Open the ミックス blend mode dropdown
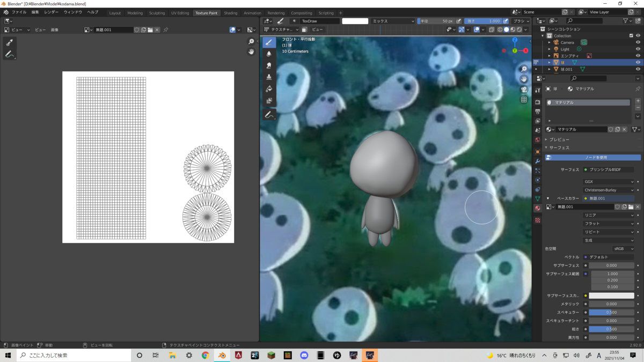 [x=393, y=21]
